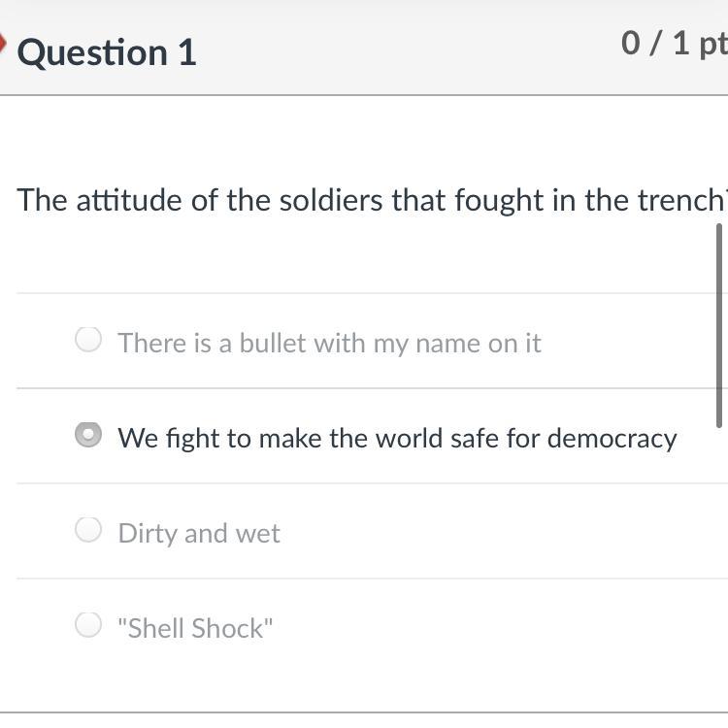728x728 pixels.
Task: Click the question text about soldiers' attitude
Action: click(371, 200)
